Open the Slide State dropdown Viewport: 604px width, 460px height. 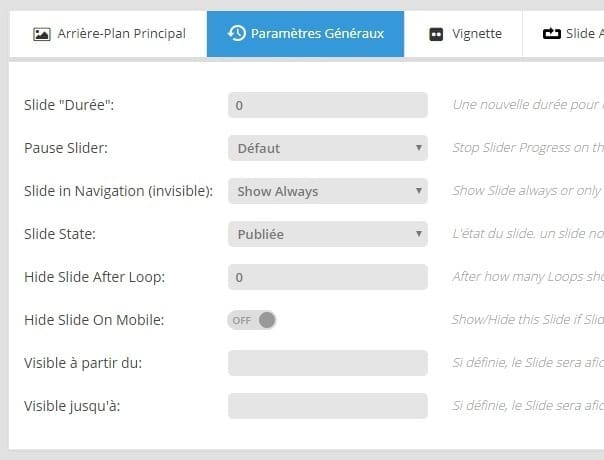point(328,234)
